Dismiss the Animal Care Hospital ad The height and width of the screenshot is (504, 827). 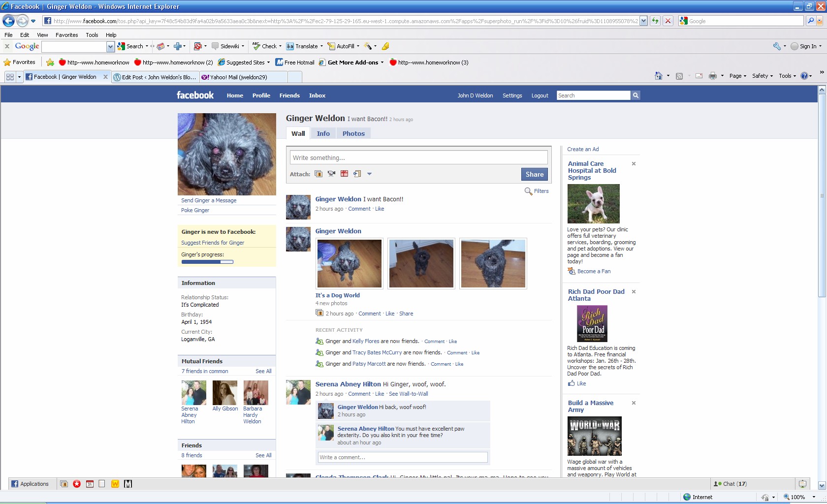point(634,164)
